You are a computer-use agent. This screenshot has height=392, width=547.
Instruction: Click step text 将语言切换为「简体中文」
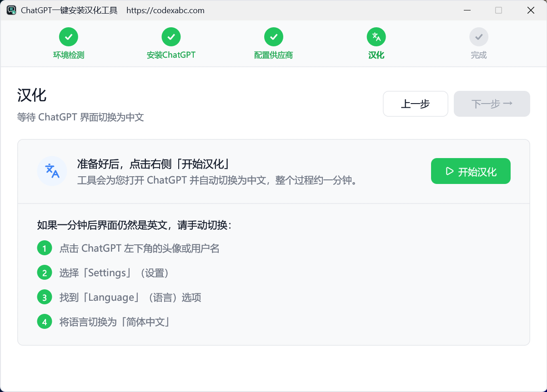tap(115, 322)
